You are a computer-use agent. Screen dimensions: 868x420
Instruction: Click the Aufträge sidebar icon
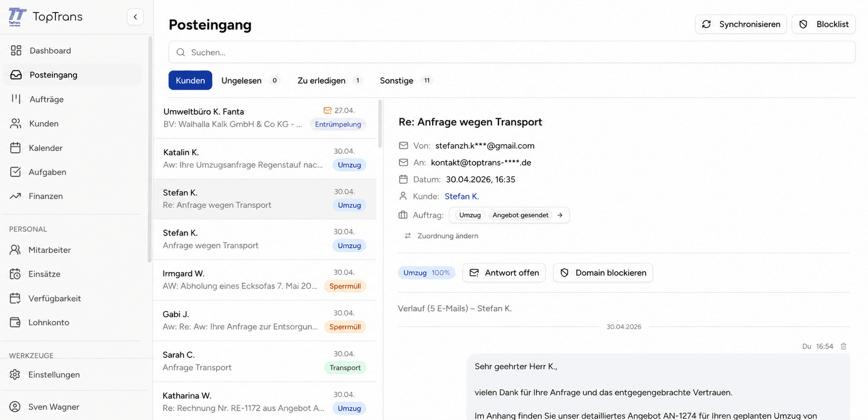tap(16, 99)
